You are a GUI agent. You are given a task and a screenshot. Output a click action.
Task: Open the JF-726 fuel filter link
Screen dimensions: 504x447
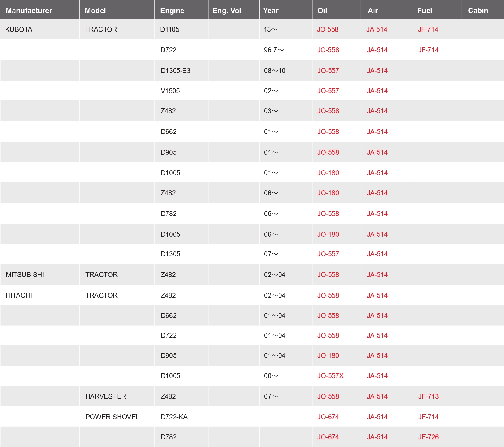click(428, 437)
